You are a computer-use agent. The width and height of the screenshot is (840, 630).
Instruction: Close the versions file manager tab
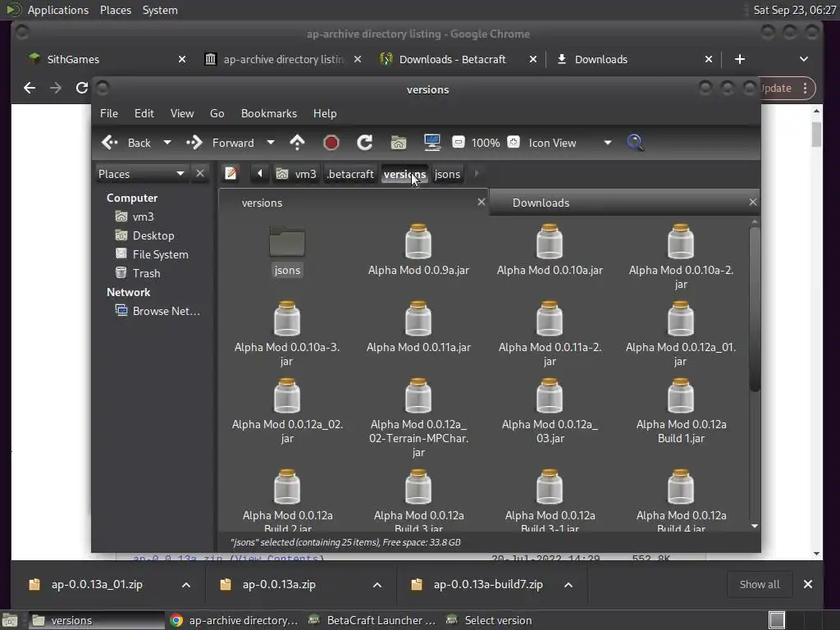(481, 202)
